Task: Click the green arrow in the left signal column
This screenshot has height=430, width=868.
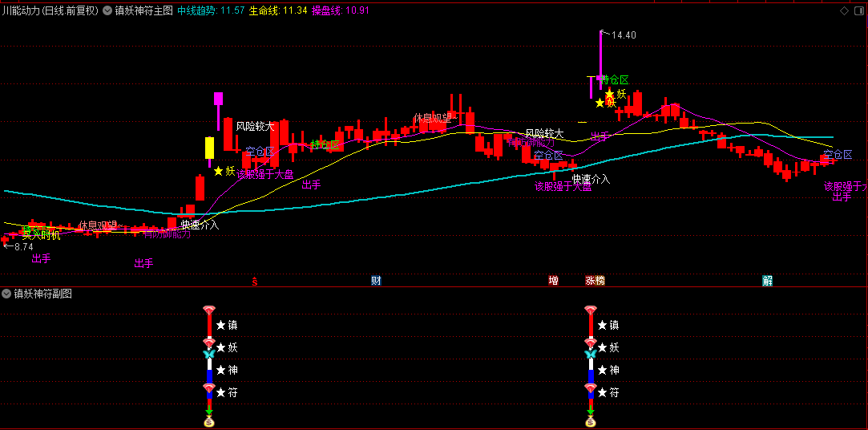Action: coord(209,411)
